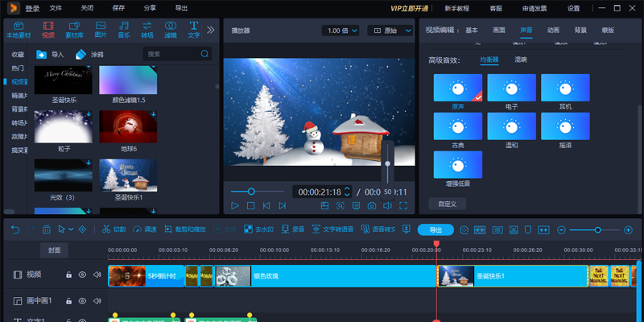Click the undo arrow in timeline toolbar
Screen dimensions: 644x322
point(15,229)
